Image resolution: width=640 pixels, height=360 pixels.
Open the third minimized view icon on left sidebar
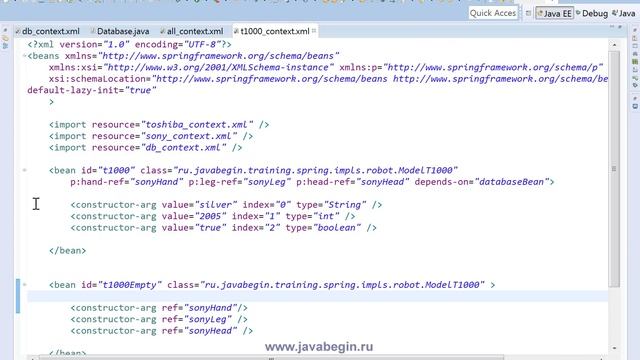(x=5, y=46)
